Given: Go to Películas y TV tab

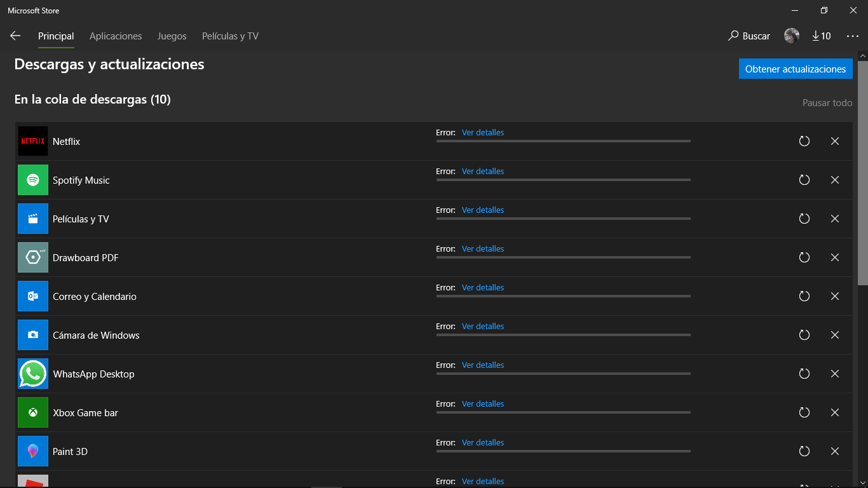Looking at the screenshot, I should tap(230, 36).
